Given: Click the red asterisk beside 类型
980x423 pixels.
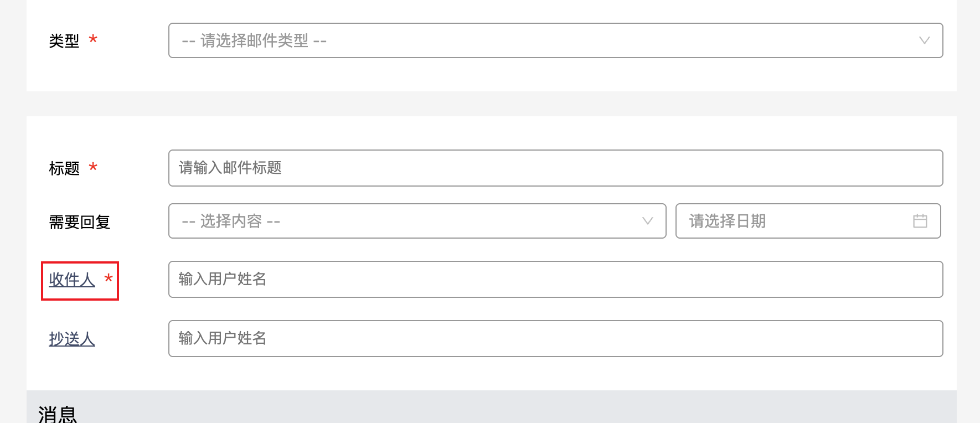Looking at the screenshot, I should 93,40.
